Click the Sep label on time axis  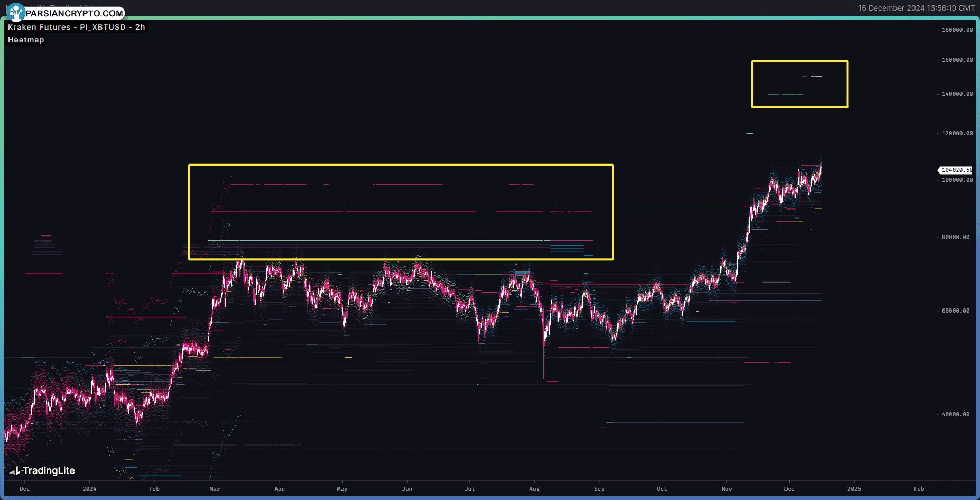[599, 489]
